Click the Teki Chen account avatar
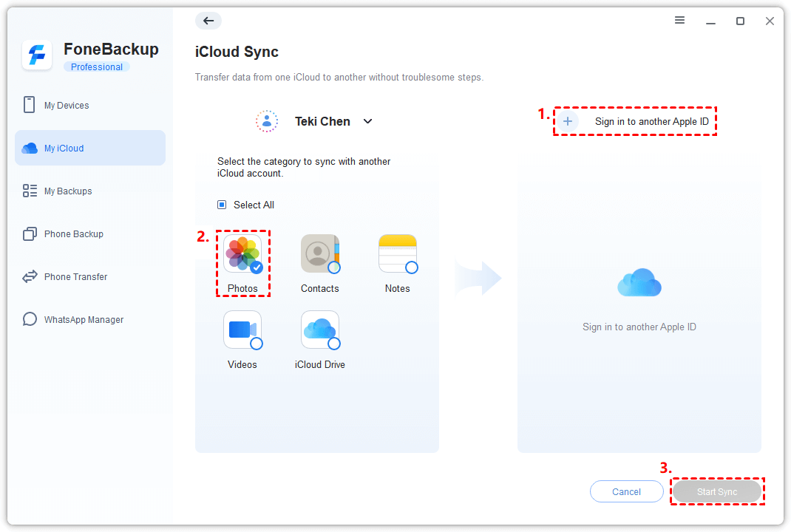The image size is (791, 532). 266,121
